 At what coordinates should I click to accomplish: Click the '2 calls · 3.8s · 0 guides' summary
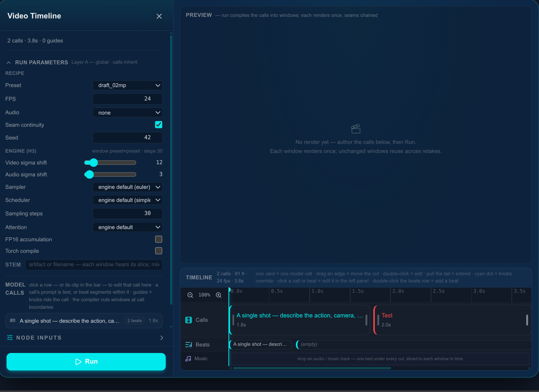(35, 41)
